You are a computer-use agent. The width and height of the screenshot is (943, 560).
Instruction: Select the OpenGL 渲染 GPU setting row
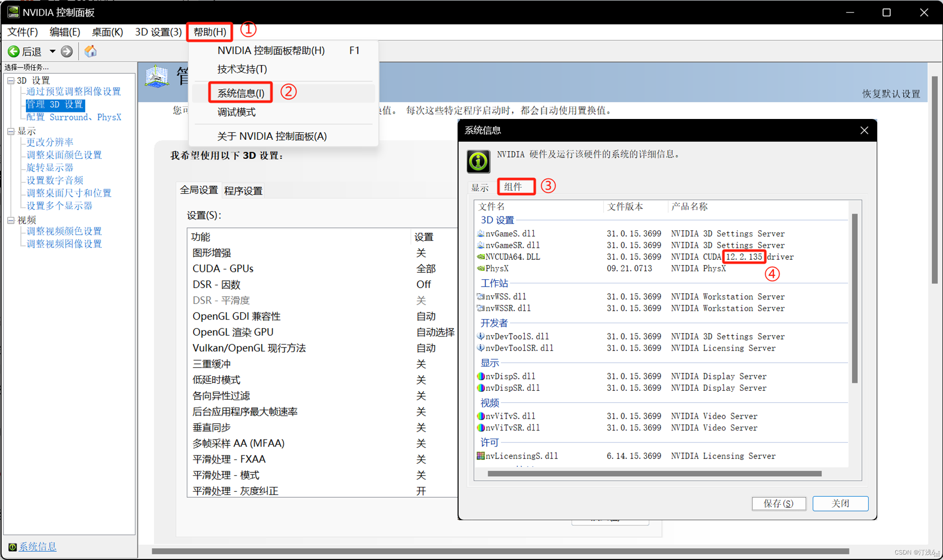(x=323, y=333)
